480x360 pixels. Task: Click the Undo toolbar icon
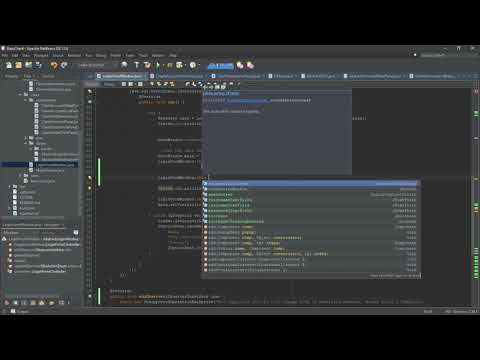[x=54, y=65]
